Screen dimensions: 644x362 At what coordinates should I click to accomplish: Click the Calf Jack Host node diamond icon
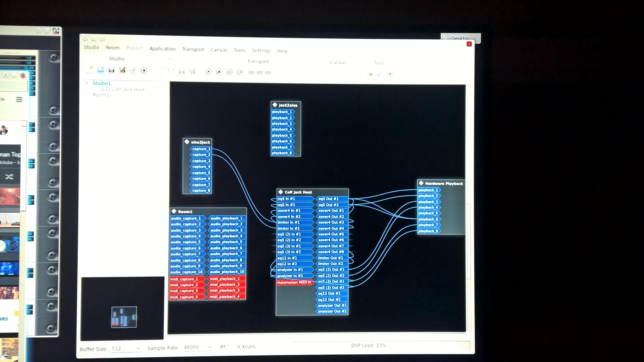[281, 192]
